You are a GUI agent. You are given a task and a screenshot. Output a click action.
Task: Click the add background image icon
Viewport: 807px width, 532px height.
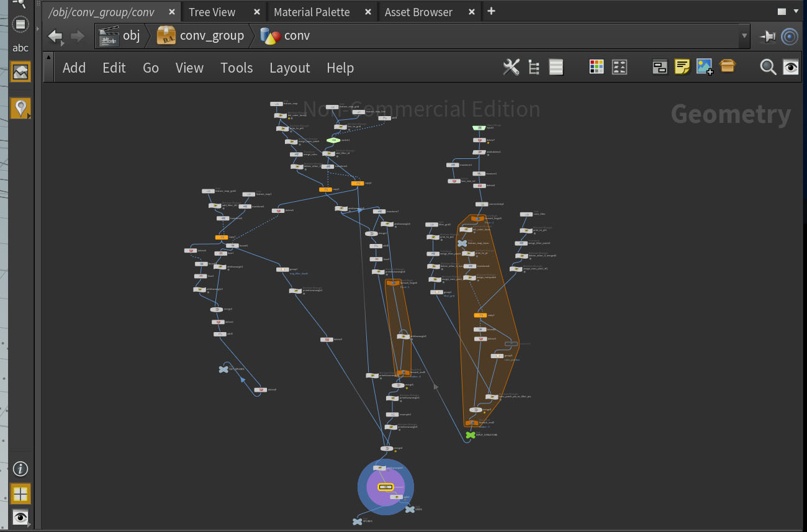pos(705,66)
